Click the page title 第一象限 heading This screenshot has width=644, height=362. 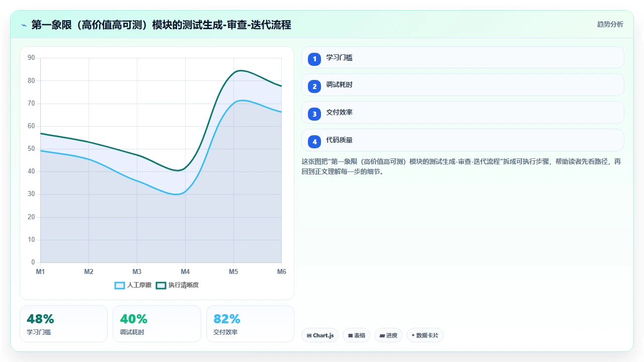pos(161,25)
